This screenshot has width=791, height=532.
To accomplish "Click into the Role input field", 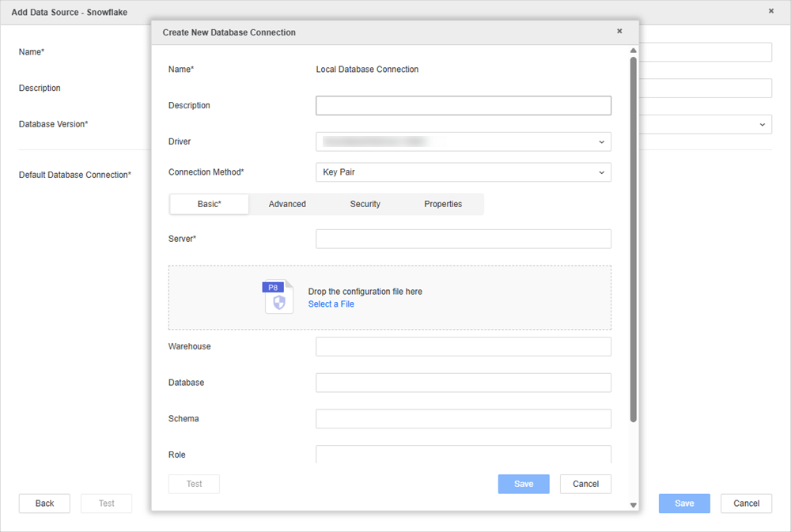I will [463, 455].
